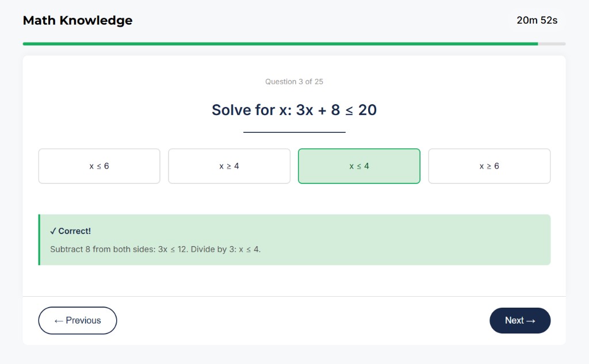Click the Next button

click(x=519, y=320)
